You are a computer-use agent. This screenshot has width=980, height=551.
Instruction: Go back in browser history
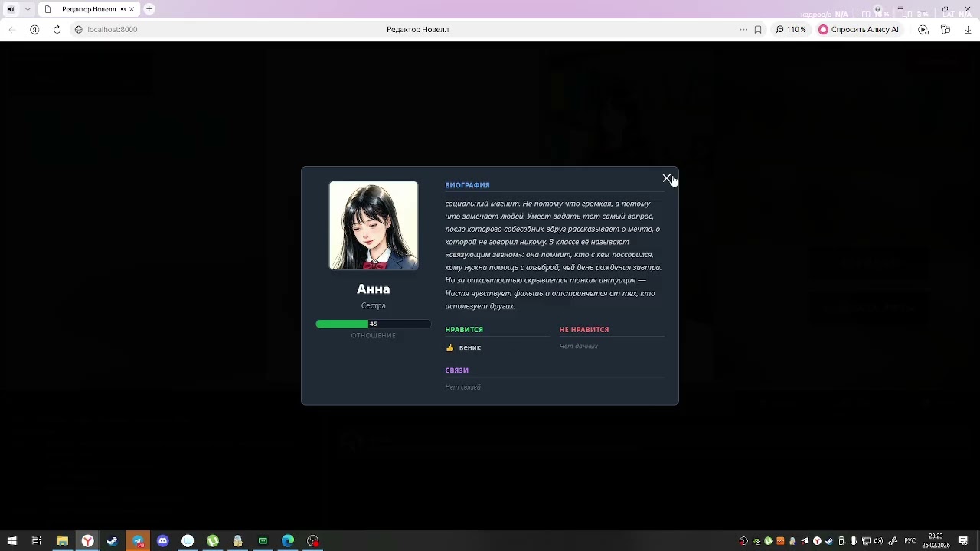[12, 30]
